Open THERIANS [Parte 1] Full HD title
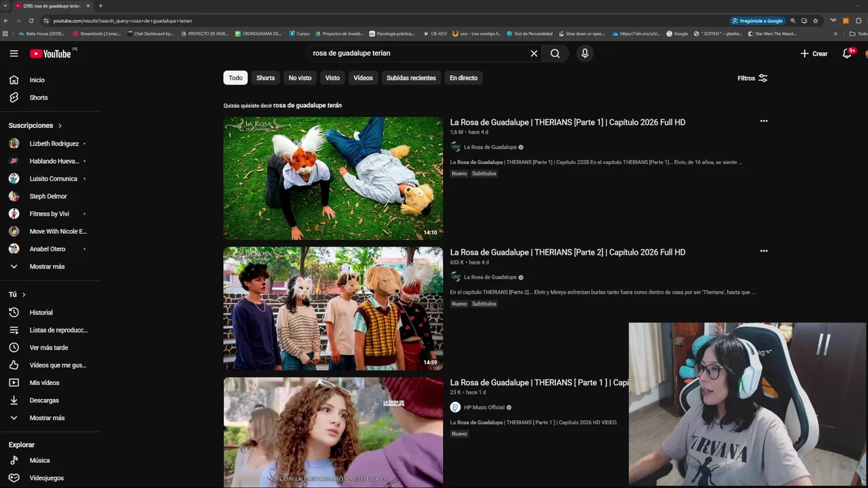868x488 pixels. [568, 123]
